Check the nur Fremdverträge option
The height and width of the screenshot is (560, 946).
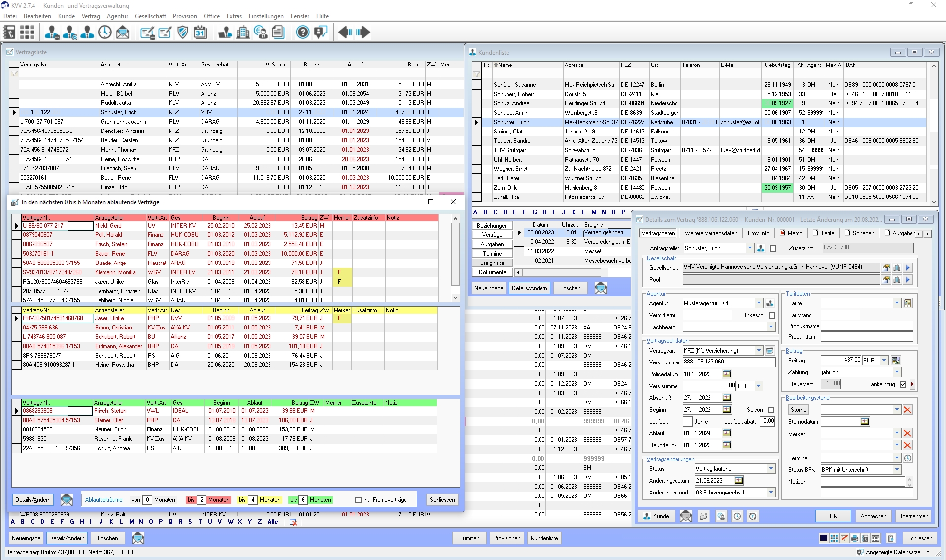click(359, 500)
